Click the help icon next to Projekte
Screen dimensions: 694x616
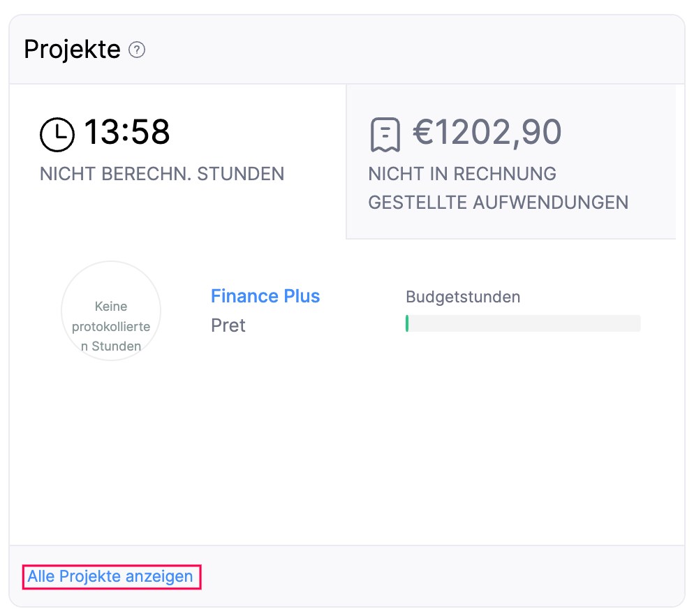[137, 50]
